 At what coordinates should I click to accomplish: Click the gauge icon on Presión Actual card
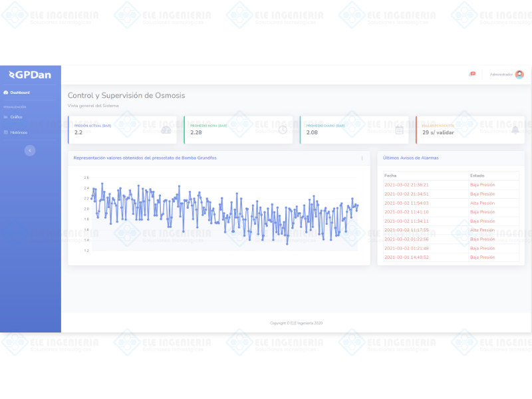(x=166, y=130)
